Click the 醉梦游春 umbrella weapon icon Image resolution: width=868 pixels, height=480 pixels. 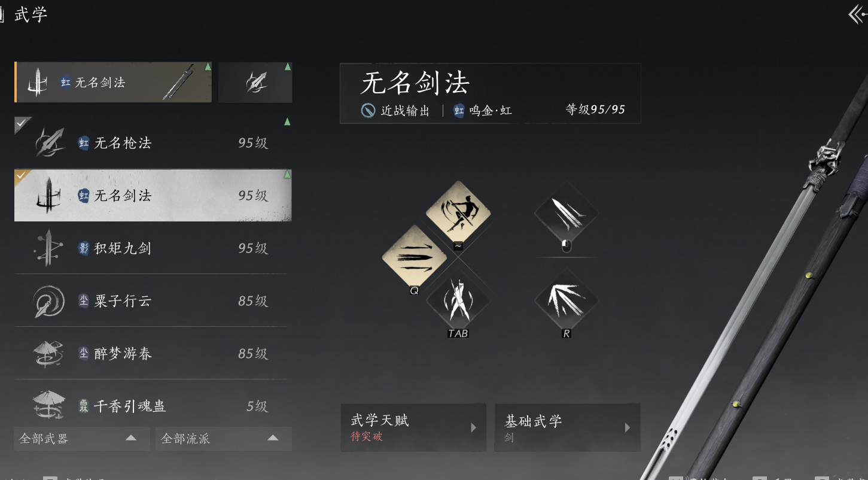[x=48, y=353]
